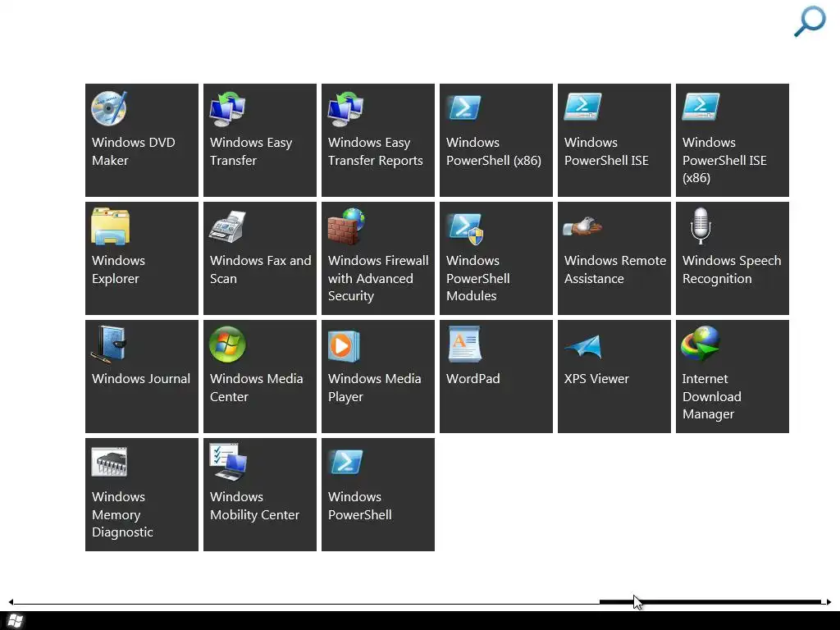Open Windows Media Player icon
This screenshot has width=840, height=630.
(344, 346)
